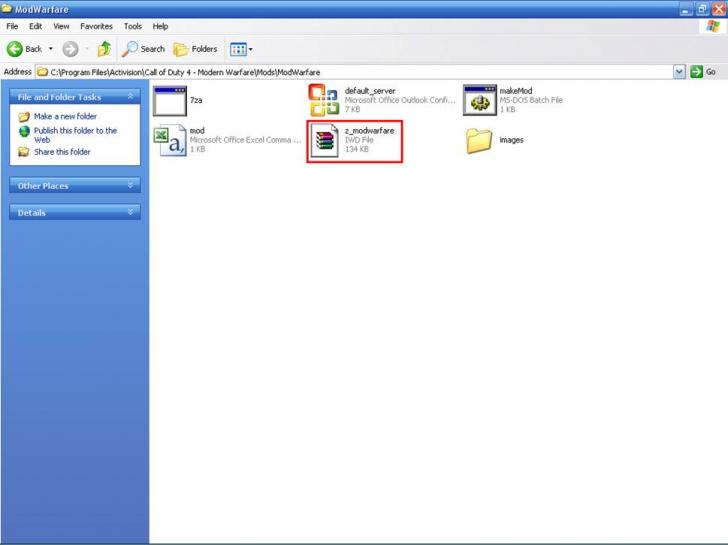Screen dimensions: 728x545
Task: Open the Edit menu
Action: [35, 26]
